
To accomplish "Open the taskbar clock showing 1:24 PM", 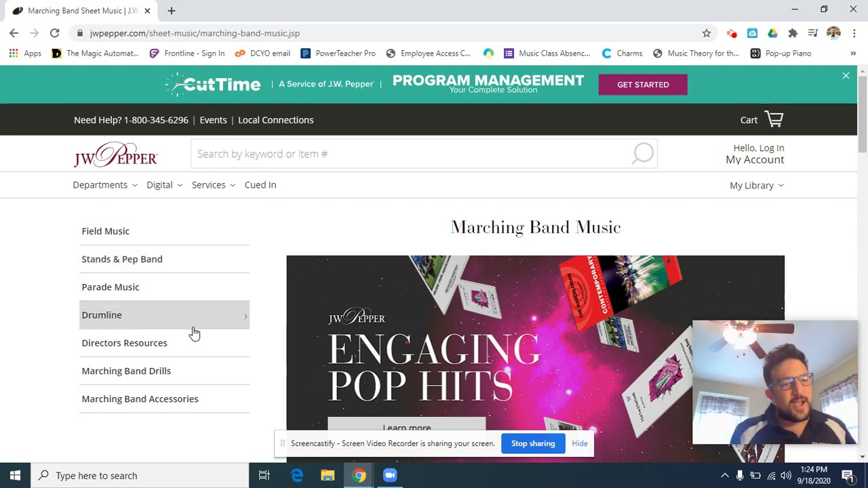I will [814, 475].
